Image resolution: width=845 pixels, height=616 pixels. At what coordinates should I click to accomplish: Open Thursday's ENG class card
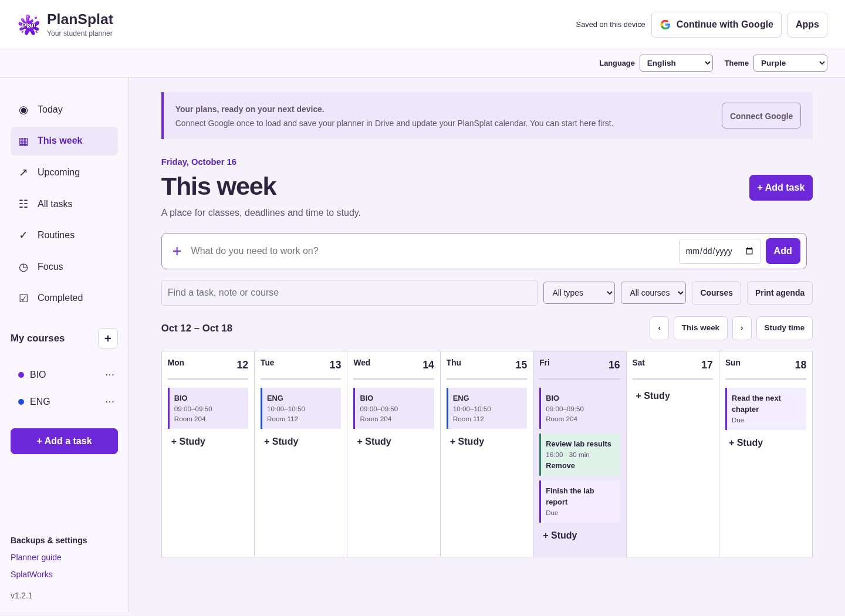pos(486,408)
